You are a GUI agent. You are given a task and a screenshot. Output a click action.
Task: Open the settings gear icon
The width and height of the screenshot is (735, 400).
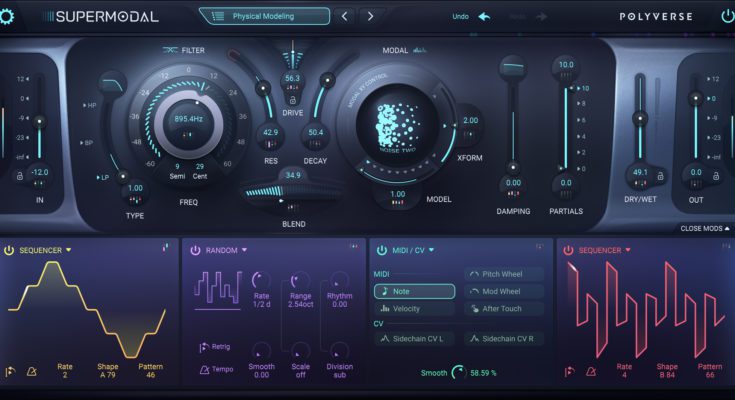click(x=9, y=16)
